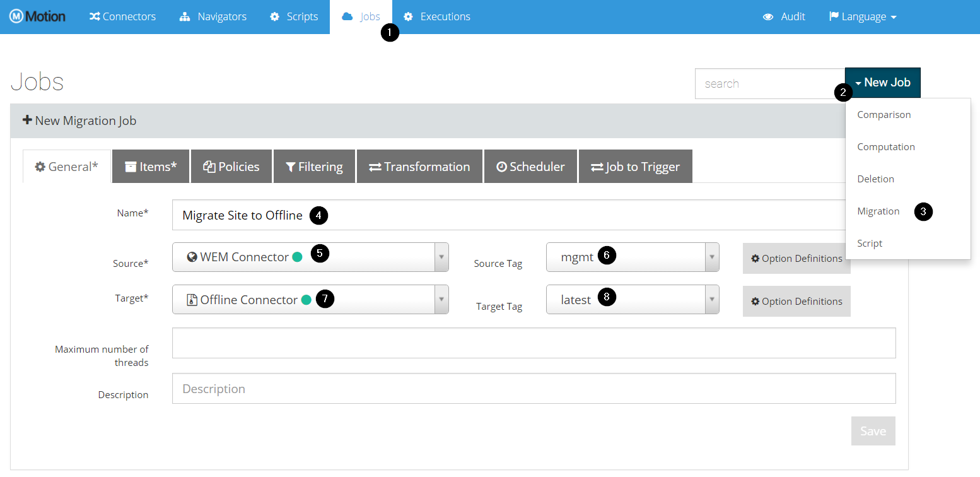Click arrow of Target Tag dropdown
The height and width of the screenshot is (477, 980).
712,300
